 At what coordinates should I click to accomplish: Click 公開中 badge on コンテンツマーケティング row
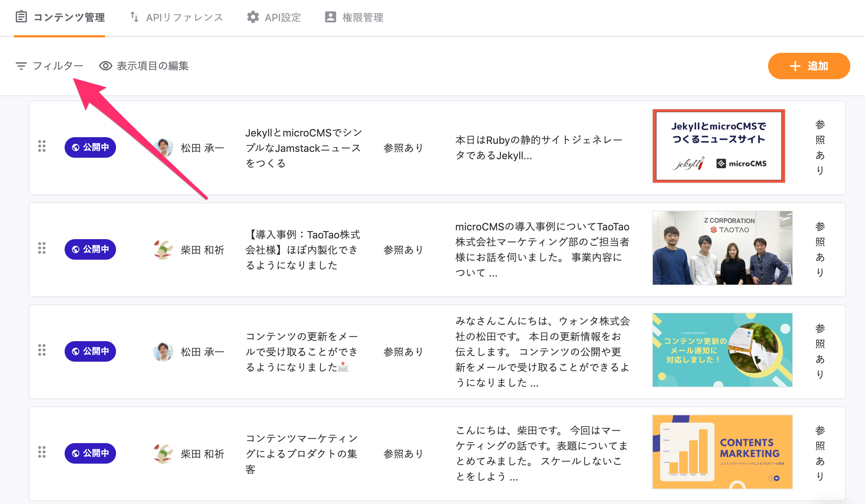90,453
